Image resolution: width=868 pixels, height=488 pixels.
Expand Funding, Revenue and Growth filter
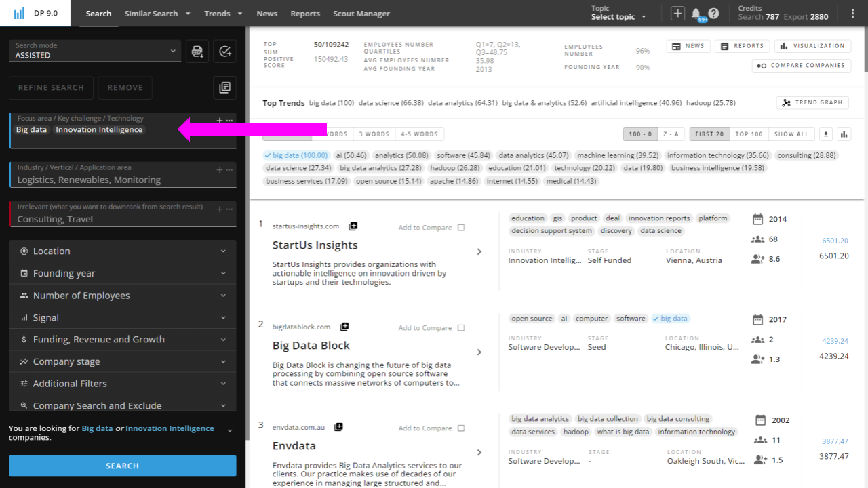tap(123, 339)
